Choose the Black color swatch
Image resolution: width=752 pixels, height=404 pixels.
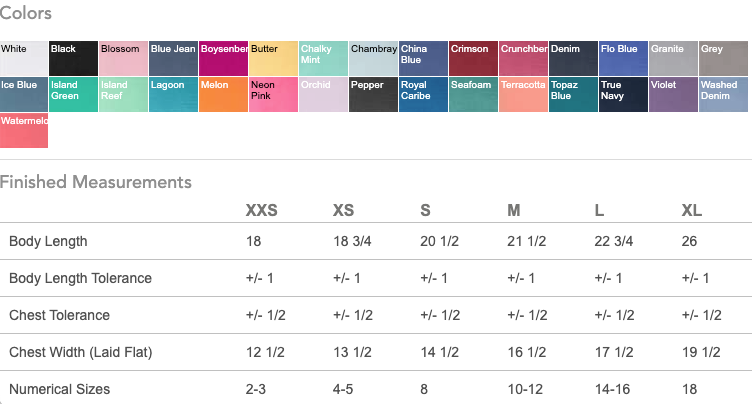tap(74, 58)
